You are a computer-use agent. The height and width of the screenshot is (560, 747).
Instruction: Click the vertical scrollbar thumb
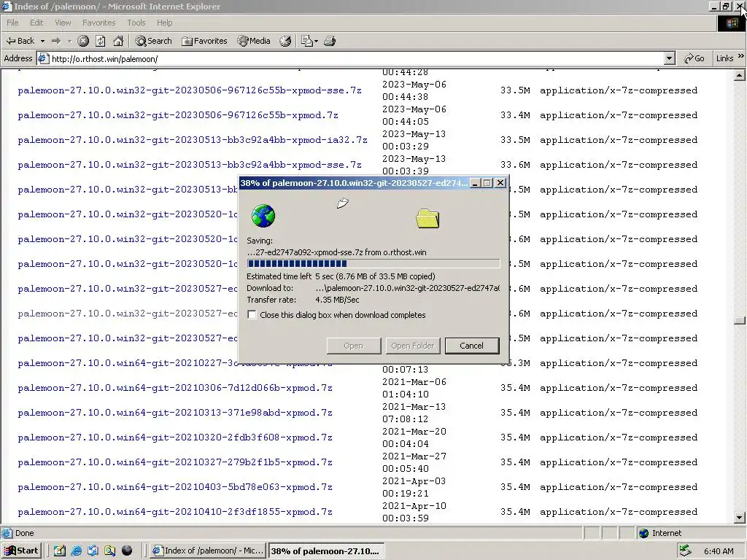tap(740, 321)
